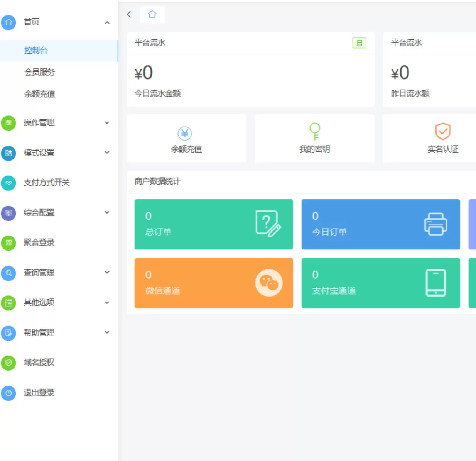476x461 pixels.
Task: Click the 操作管理 gear icon
Action: 8,123
